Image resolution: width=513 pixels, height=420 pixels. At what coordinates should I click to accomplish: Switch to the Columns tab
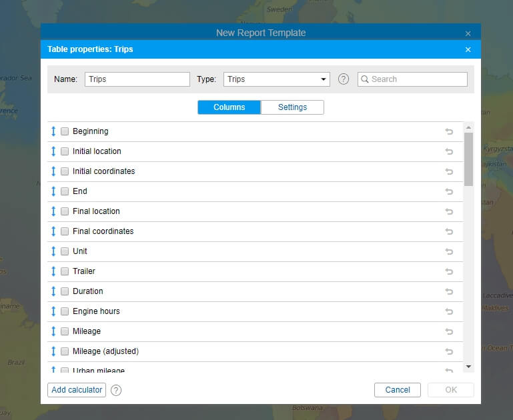coord(229,107)
